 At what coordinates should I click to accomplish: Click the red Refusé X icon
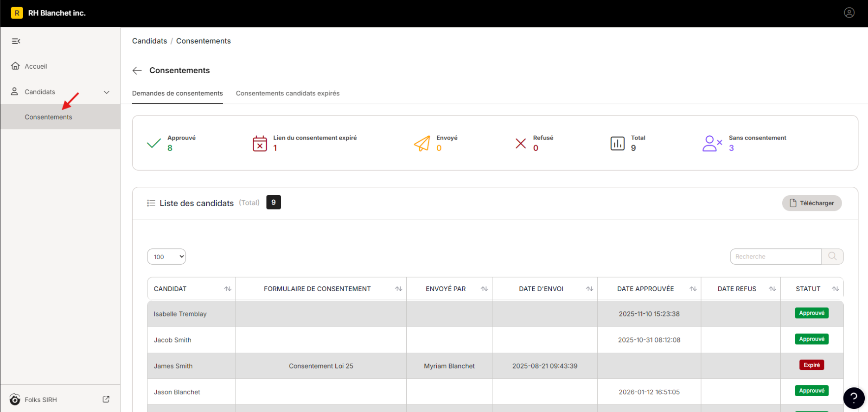point(521,144)
